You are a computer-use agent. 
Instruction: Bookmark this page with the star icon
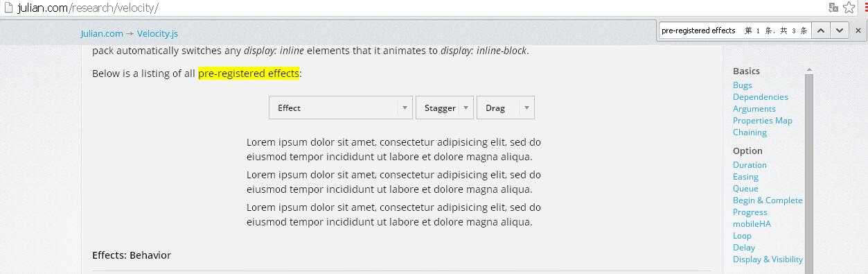[x=849, y=8]
